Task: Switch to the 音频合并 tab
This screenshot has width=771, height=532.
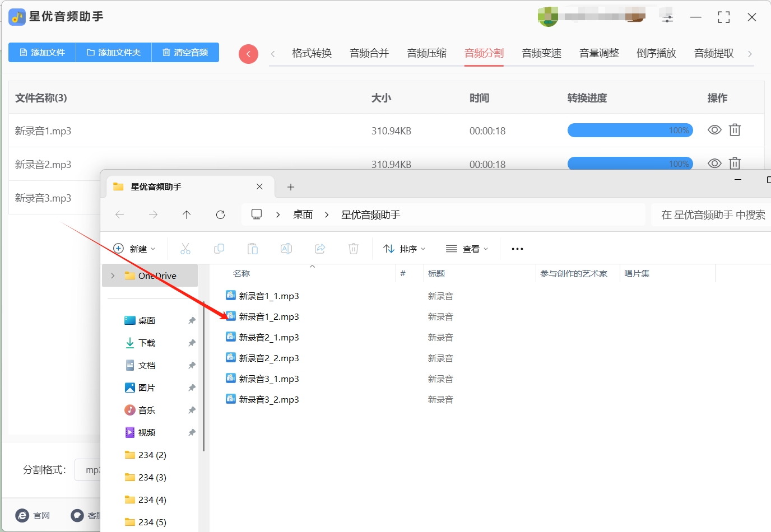Action: click(x=369, y=53)
